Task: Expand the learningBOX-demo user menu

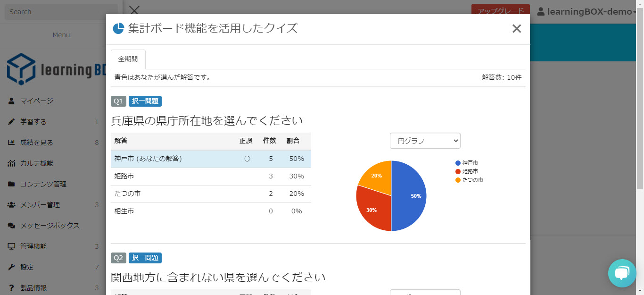Action: tap(586, 11)
